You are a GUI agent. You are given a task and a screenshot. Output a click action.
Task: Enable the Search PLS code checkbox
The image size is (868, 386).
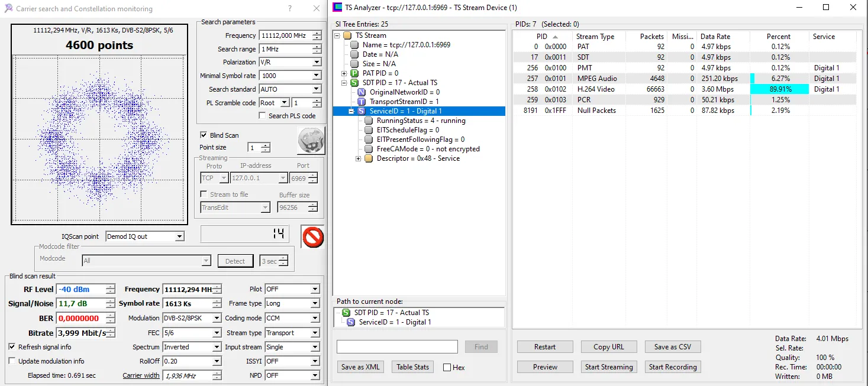262,116
